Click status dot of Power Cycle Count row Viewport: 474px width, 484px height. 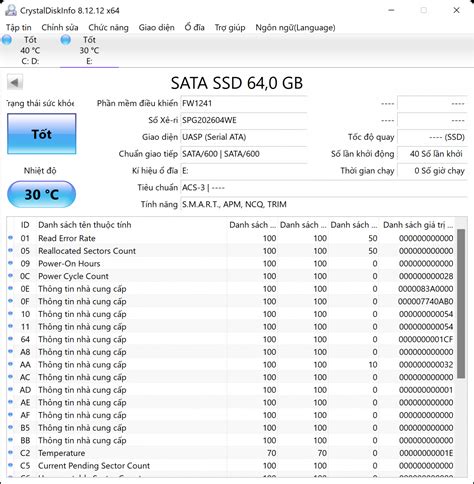[x=11, y=276]
